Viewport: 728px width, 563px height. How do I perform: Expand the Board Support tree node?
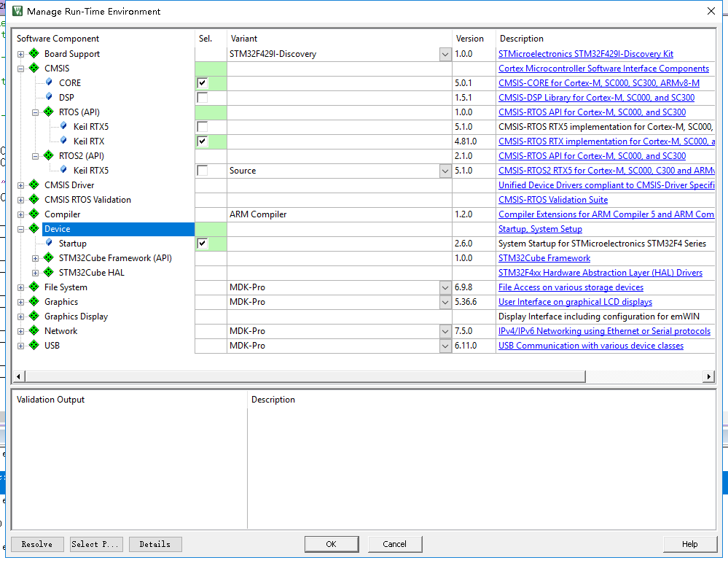(x=20, y=55)
